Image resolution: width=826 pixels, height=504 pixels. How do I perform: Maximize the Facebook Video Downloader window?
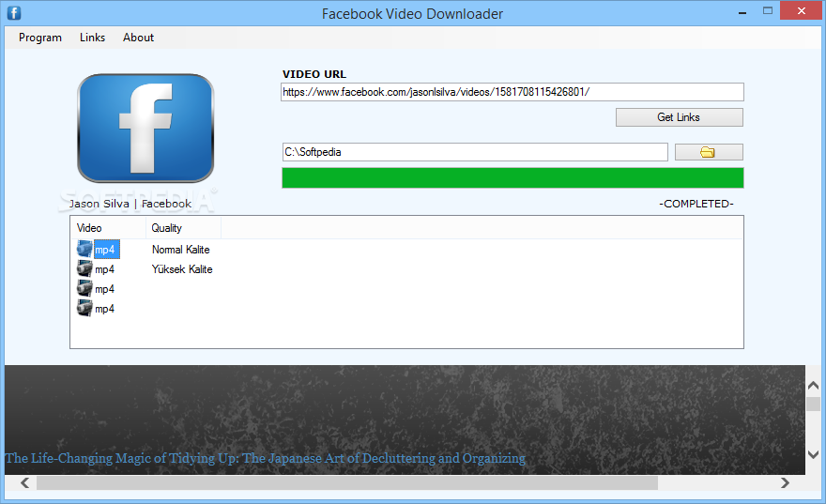pos(768,10)
